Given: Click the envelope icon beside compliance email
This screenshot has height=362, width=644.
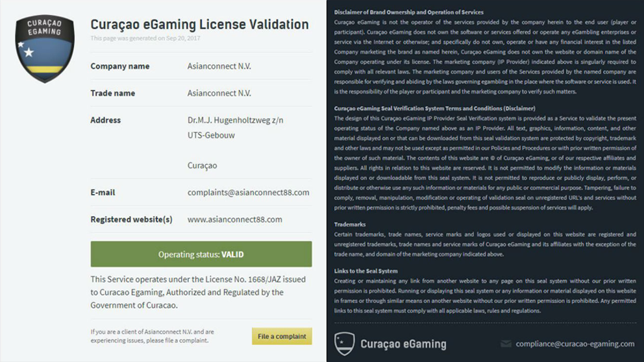Looking at the screenshot, I should coord(506,344).
